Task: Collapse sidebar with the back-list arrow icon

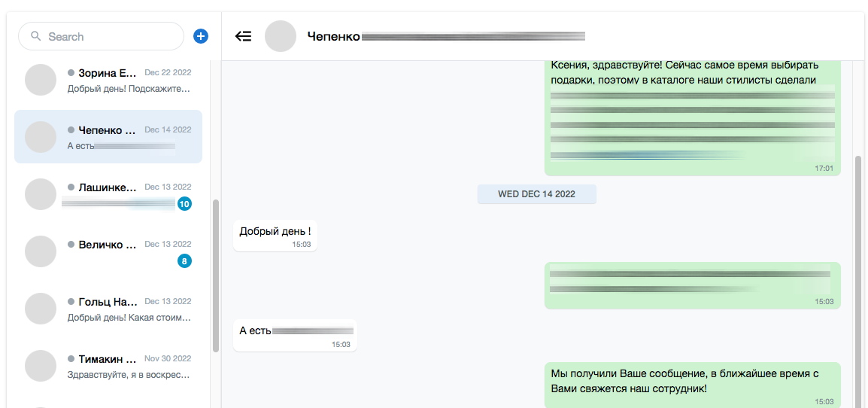Action: [x=243, y=36]
